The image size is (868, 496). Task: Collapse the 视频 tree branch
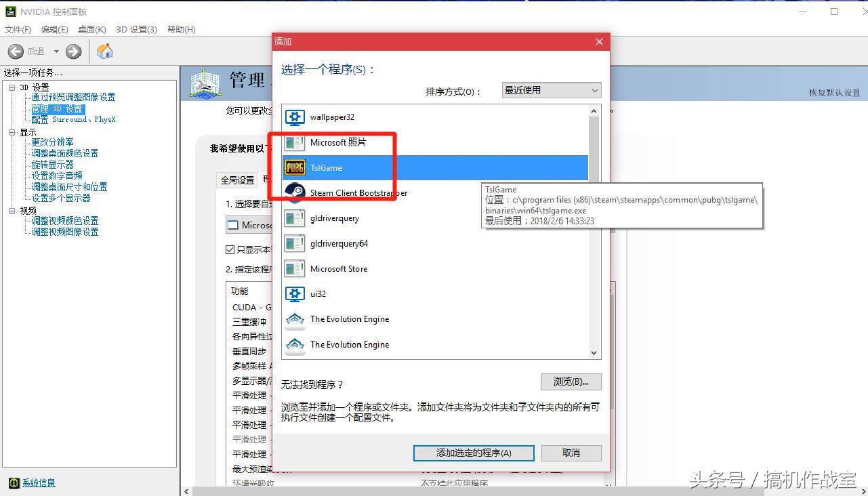(x=12, y=211)
